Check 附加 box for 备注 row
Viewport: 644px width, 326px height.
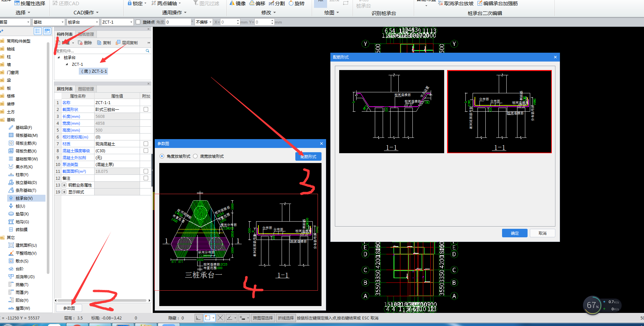pos(146,178)
